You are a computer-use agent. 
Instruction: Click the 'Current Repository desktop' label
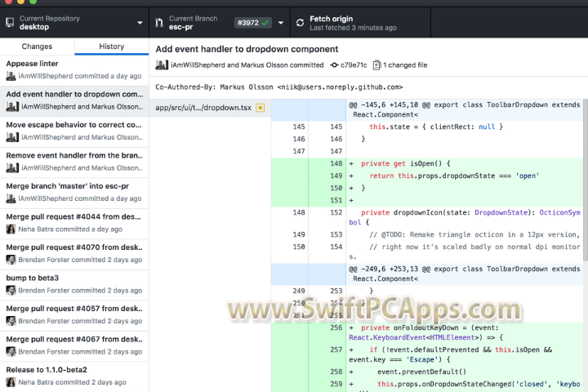pyautogui.click(x=50, y=23)
